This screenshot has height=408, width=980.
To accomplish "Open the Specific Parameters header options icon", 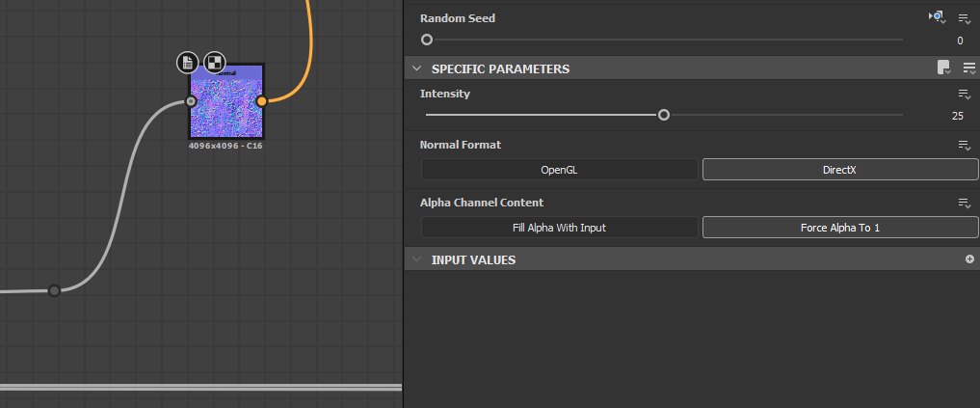I will 969,68.
